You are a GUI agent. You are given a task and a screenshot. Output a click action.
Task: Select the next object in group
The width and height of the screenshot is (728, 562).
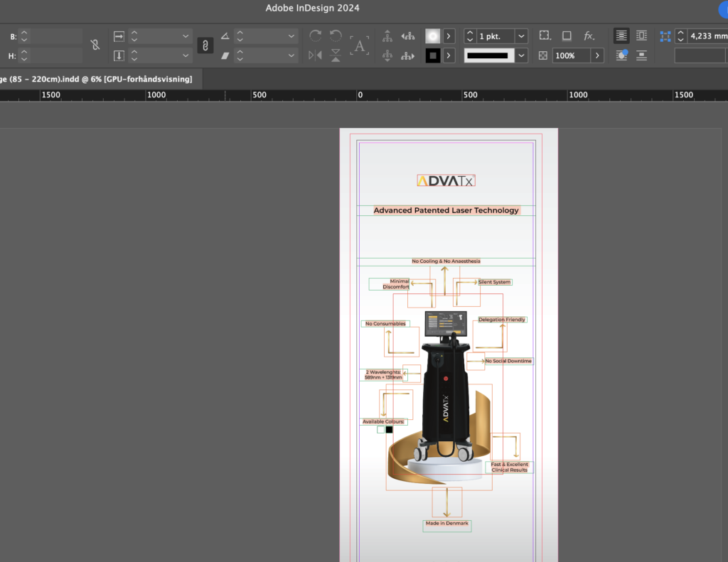click(407, 55)
